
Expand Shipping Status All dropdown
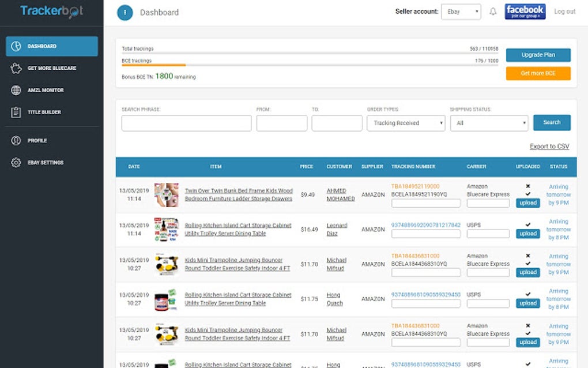point(489,123)
